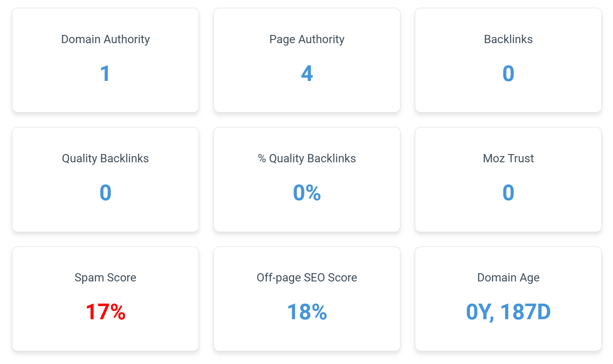Select the red 17% spam score
This screenshot has height=364, width=613.
(105, 312)
